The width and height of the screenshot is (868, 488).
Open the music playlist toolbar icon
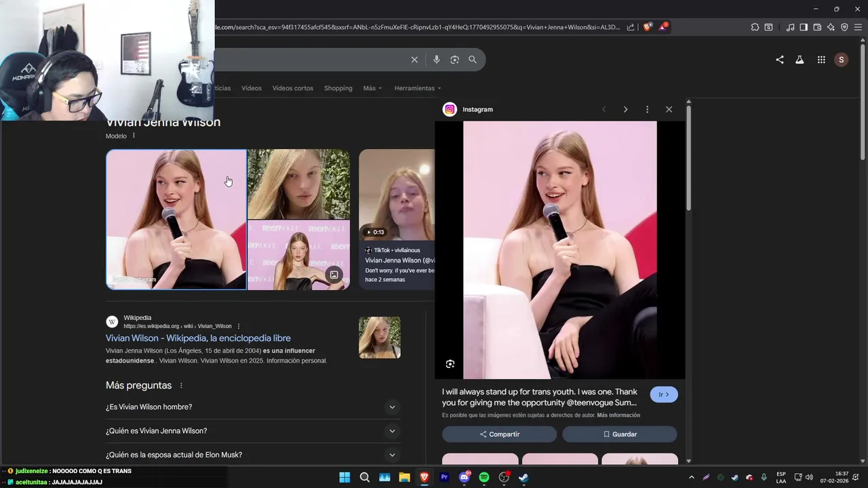click(790, 27)
